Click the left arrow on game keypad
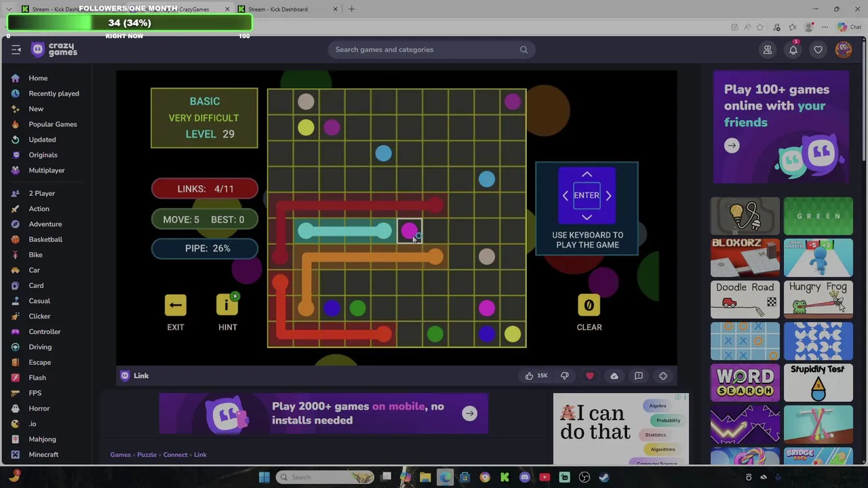Screen dimensions: 868x488 point(566,195)
